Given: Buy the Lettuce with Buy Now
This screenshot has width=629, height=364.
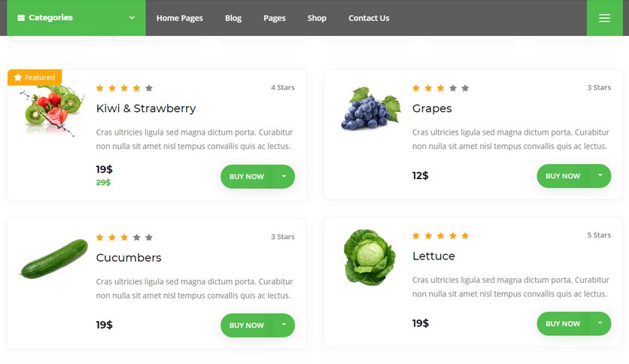Looking at the screenshot, I should click(x=563, y=323).
